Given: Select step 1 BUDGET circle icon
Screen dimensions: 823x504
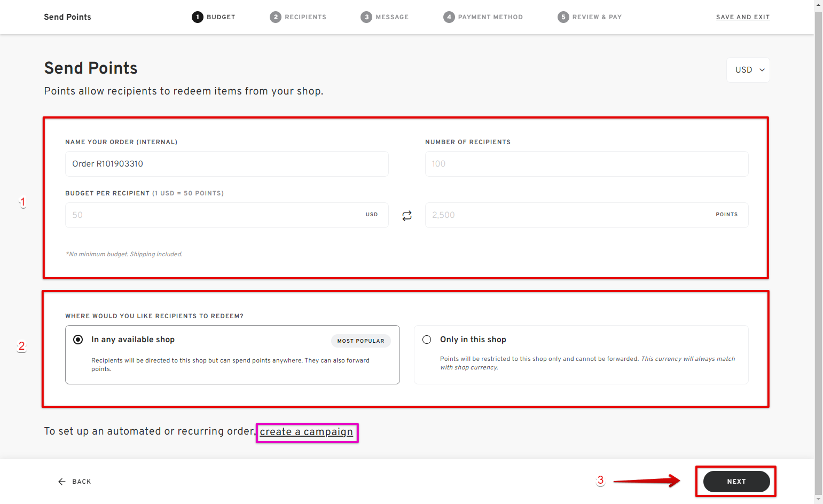Looking at the screenshot, I should pos(197,17).
